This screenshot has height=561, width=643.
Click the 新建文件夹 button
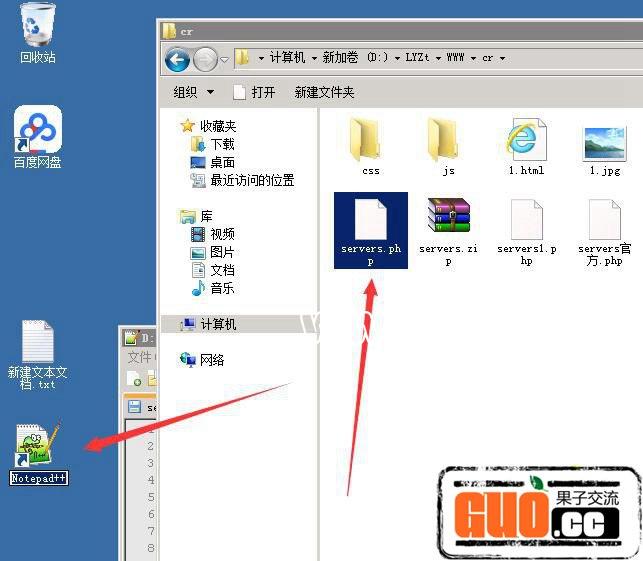click(324, 92)
